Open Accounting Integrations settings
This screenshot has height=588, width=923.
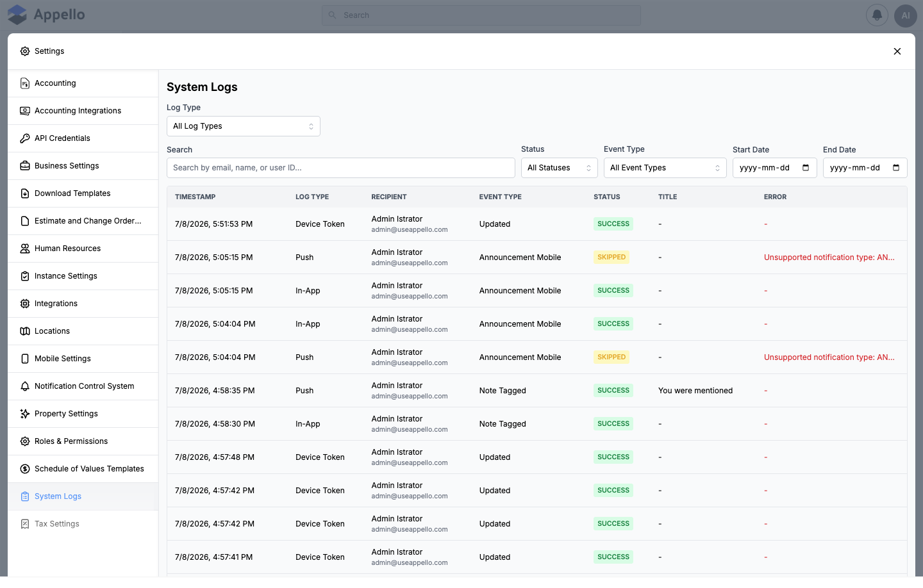coord(83,111)
